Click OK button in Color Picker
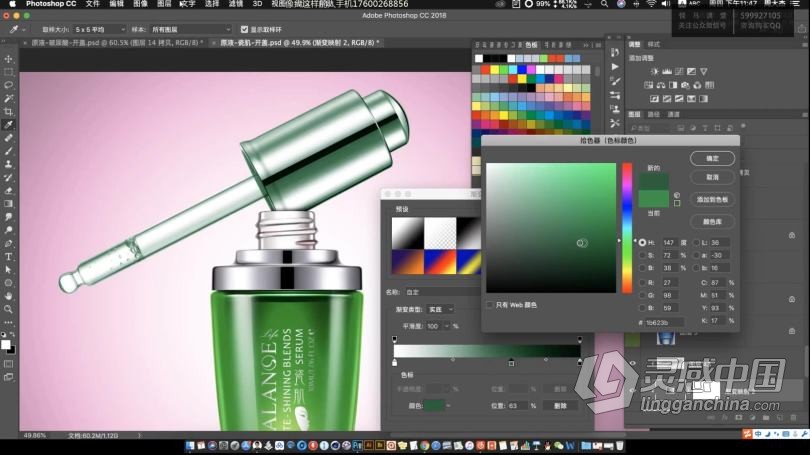810x455 pixels. 712,159
